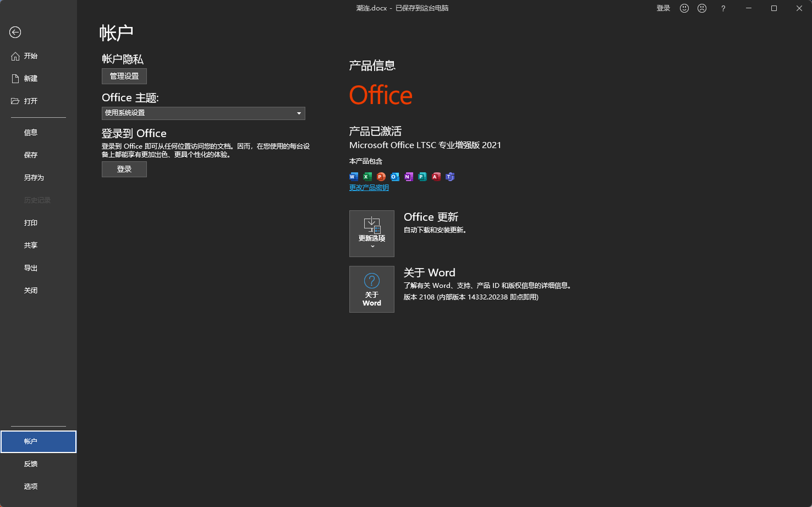Click the OneNote product icon
The image size is (812, 507).
[x=408, y=177]
